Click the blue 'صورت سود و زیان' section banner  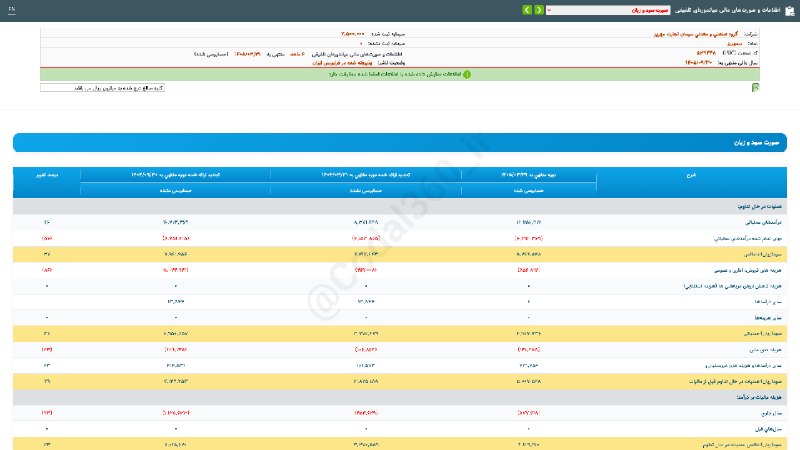[x=400, y=143]
